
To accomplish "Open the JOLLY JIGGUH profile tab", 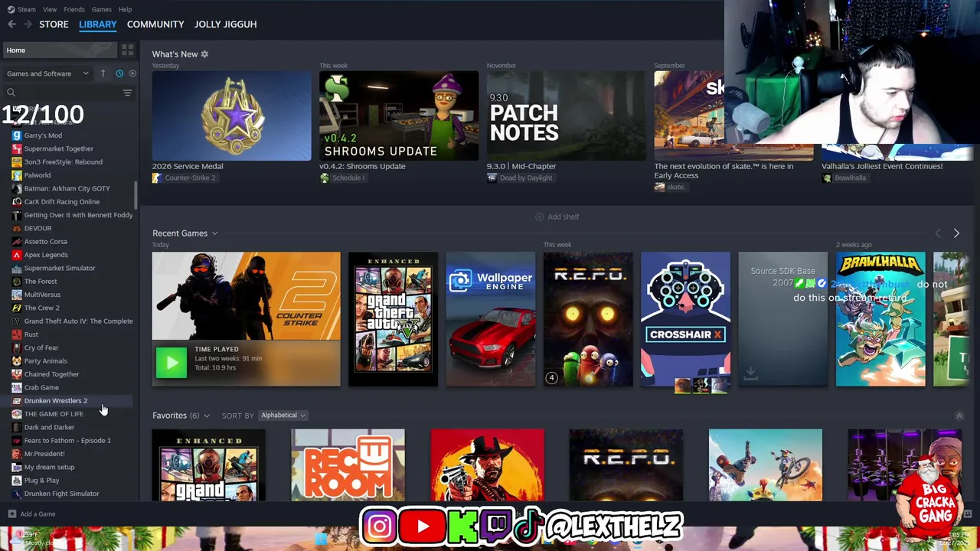I will point(225,24).
